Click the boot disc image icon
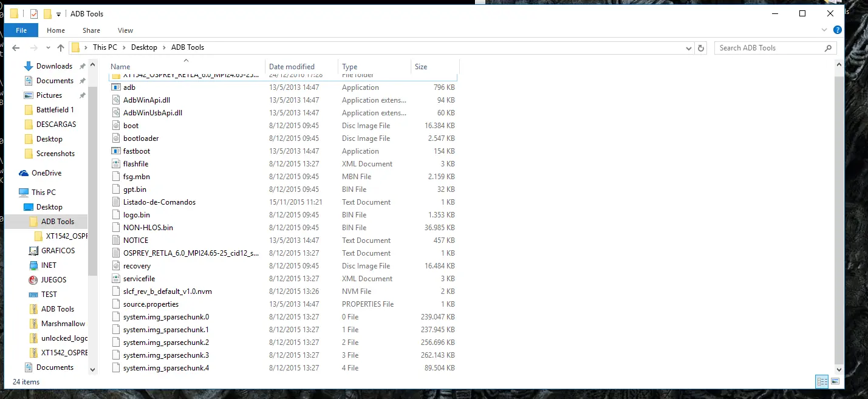868x399 pixels. [x=117, y=126]
